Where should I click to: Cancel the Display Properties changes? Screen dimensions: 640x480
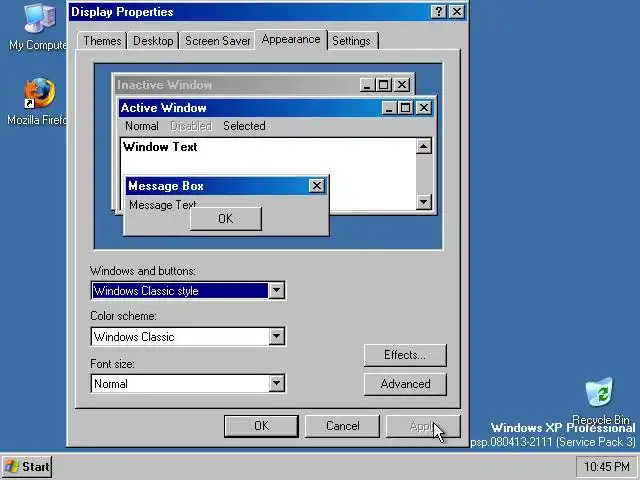(x=342, y=426)
